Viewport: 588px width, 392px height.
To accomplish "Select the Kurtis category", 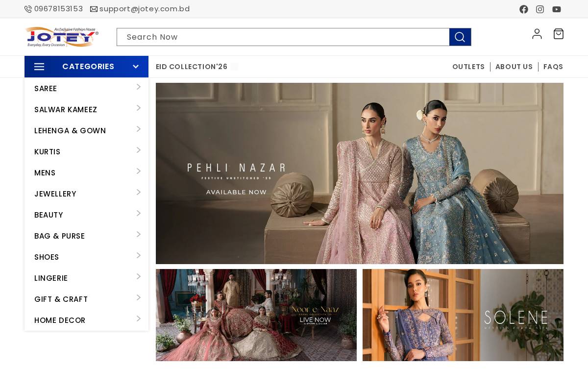I will coord(48,152).
